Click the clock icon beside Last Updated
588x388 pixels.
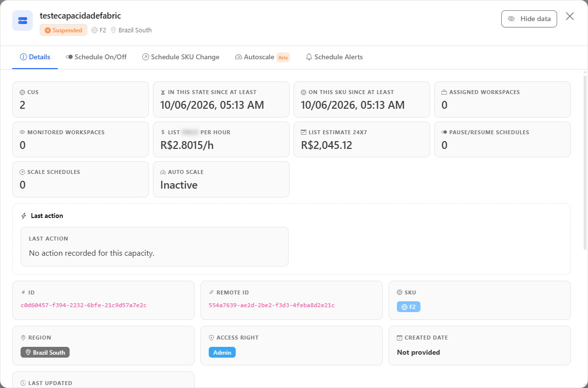23,383
